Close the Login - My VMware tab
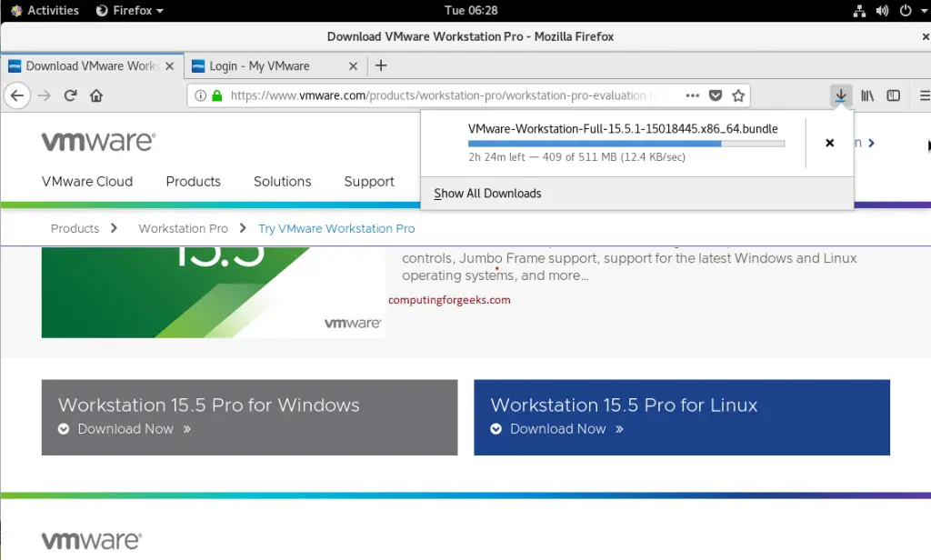This screenshot has height=560, width=931. pyautogui.click(x=354, y=66)
